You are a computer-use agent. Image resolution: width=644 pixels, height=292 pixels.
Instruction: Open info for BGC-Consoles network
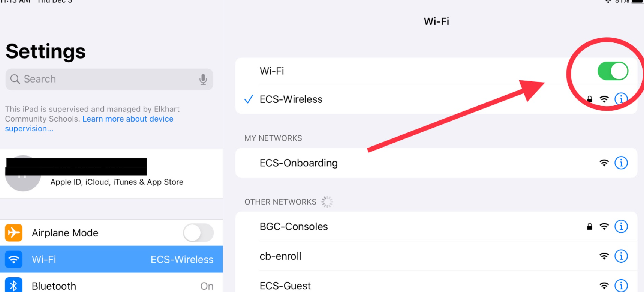tap(621, 226)
